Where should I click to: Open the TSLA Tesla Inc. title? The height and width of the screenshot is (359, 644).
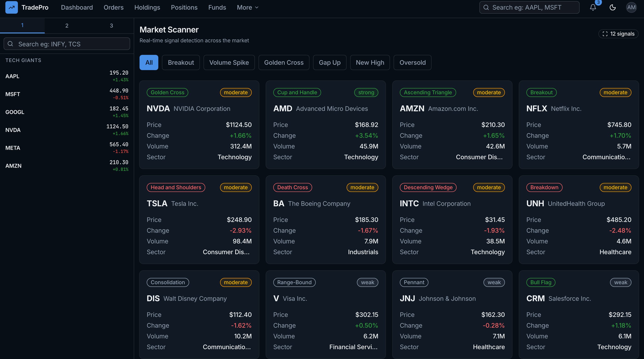[x=172, y=203]
